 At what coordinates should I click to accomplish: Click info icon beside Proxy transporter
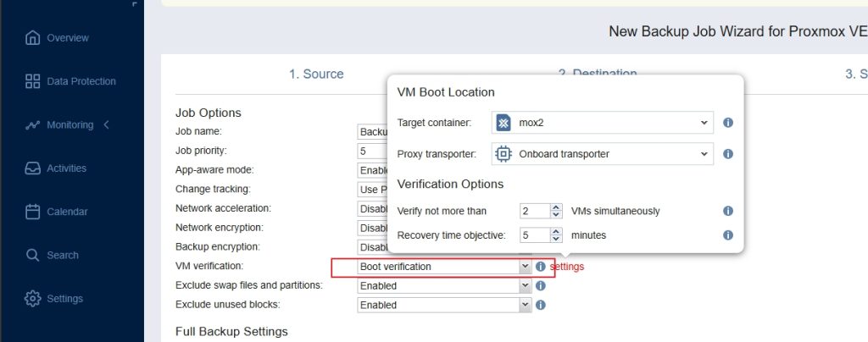pyautogui.click(x=727, y=154)
